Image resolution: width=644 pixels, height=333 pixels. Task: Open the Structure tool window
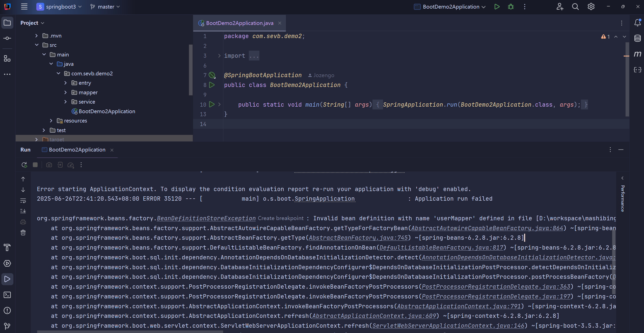(x=7, y=59)
